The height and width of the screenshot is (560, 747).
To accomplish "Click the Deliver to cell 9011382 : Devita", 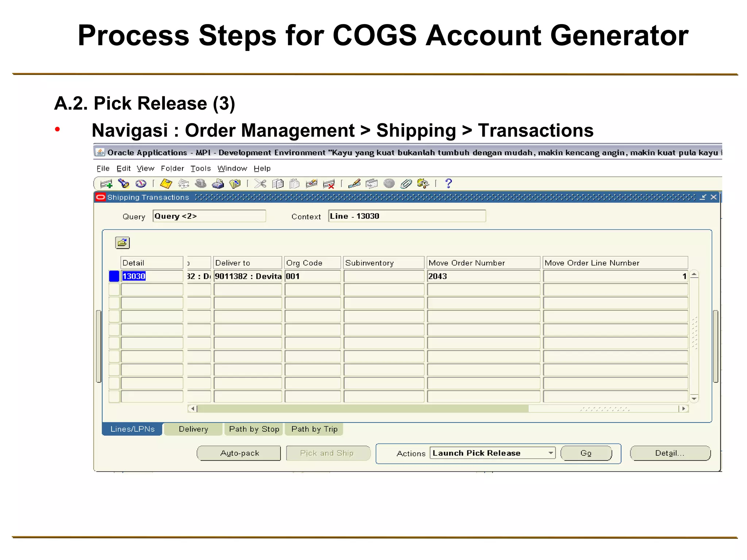I will (x=248, y=276).
